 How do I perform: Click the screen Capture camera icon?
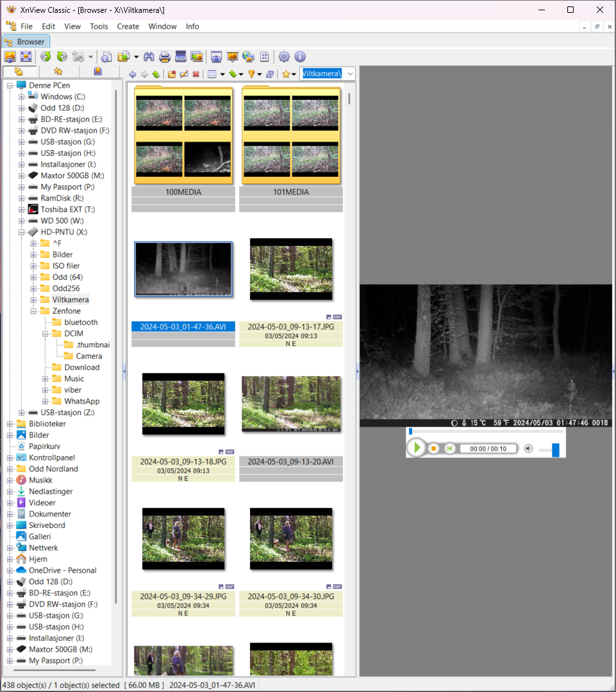click(x=216, y=56)
